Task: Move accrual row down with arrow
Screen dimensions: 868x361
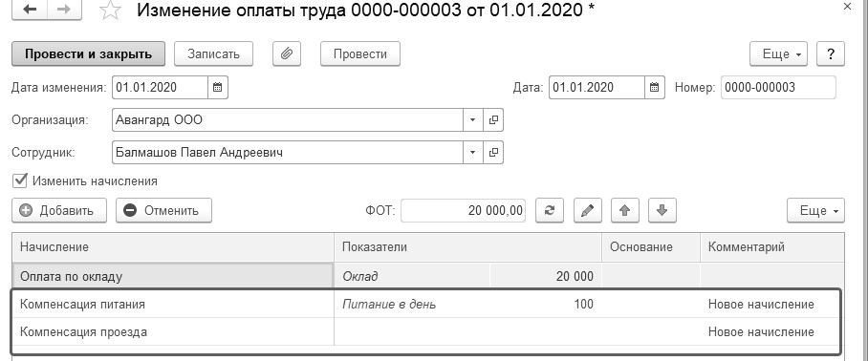Action: tap(662, 210)
